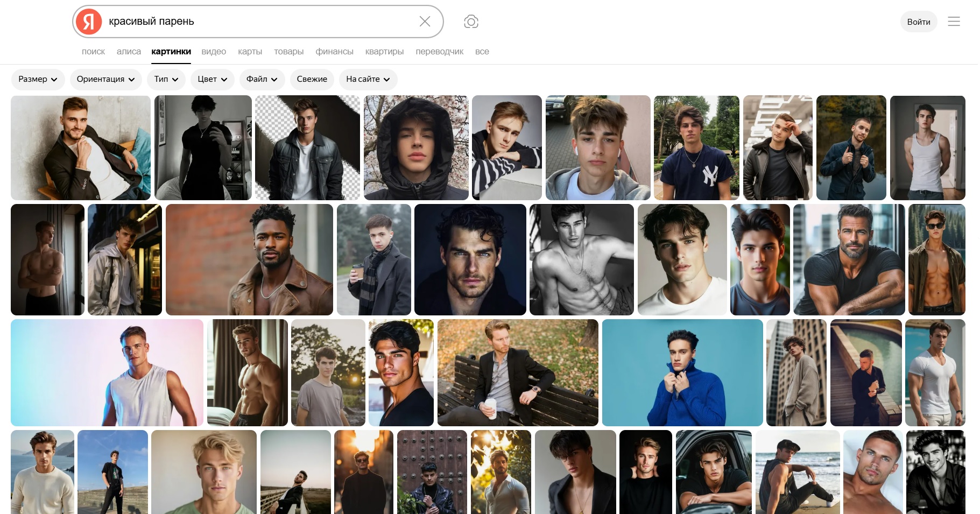
Task: Open the На сайте dropdown
Action: tap(369, 79)
